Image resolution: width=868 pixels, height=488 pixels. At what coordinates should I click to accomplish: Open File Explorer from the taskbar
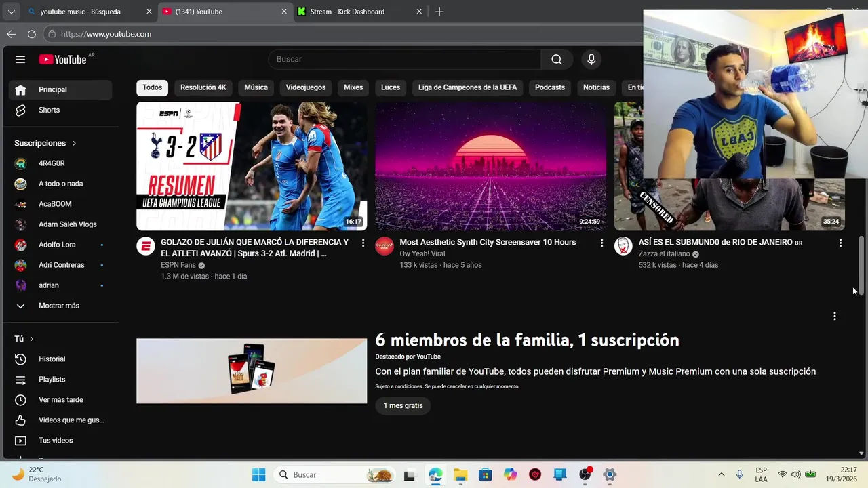pyautogui.click(x=460, y=474)
